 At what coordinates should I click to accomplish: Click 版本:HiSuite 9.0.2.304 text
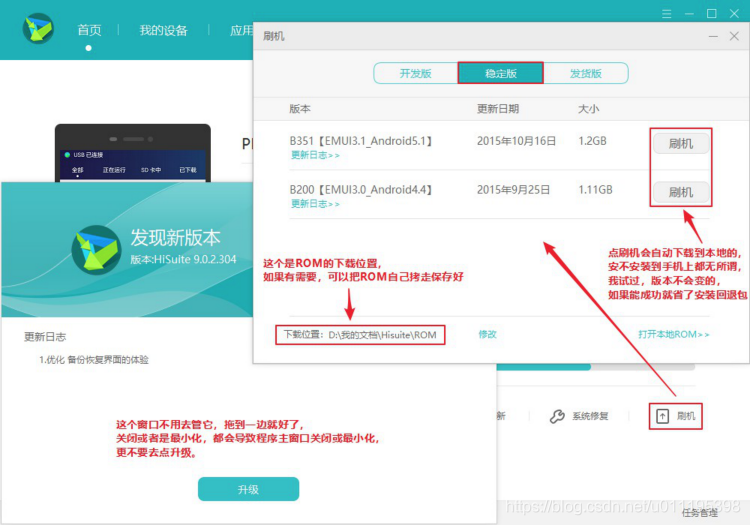pos(183,259)
